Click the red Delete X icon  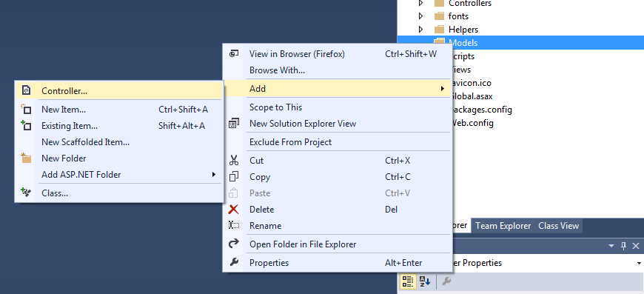click(233, 210)
